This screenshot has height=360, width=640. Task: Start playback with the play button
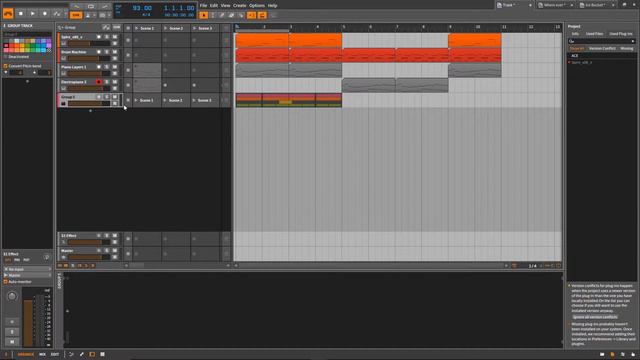point(33,13)
